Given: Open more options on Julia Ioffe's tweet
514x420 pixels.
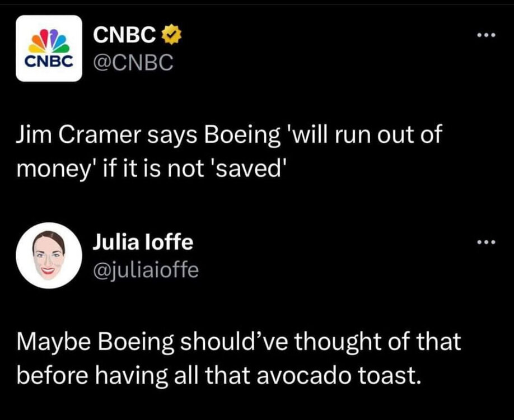Looking at the screenshot, I should coord(483,242).
